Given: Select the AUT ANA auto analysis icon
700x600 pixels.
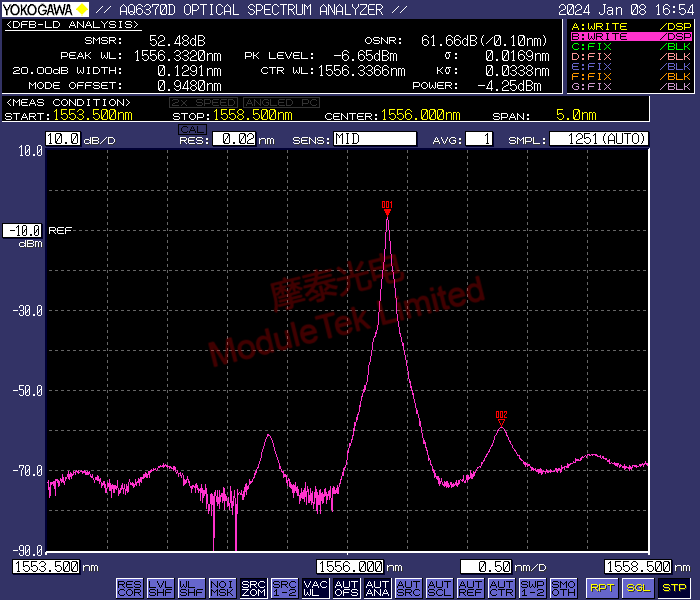Looking at the screenshot, I should 377,588.
